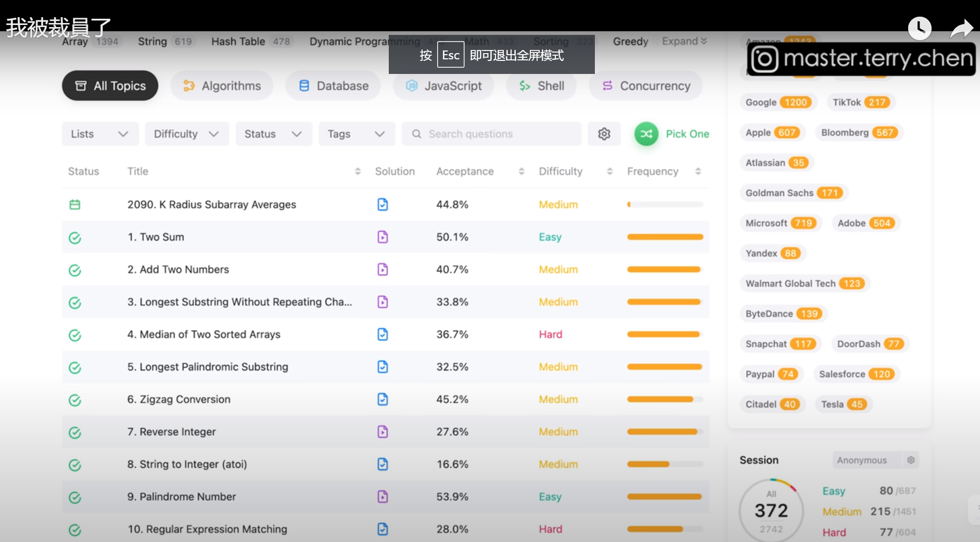The width and height of the screenshot is (980, 542).
Task: Click the String topic tag
Action: click(166, 41)
